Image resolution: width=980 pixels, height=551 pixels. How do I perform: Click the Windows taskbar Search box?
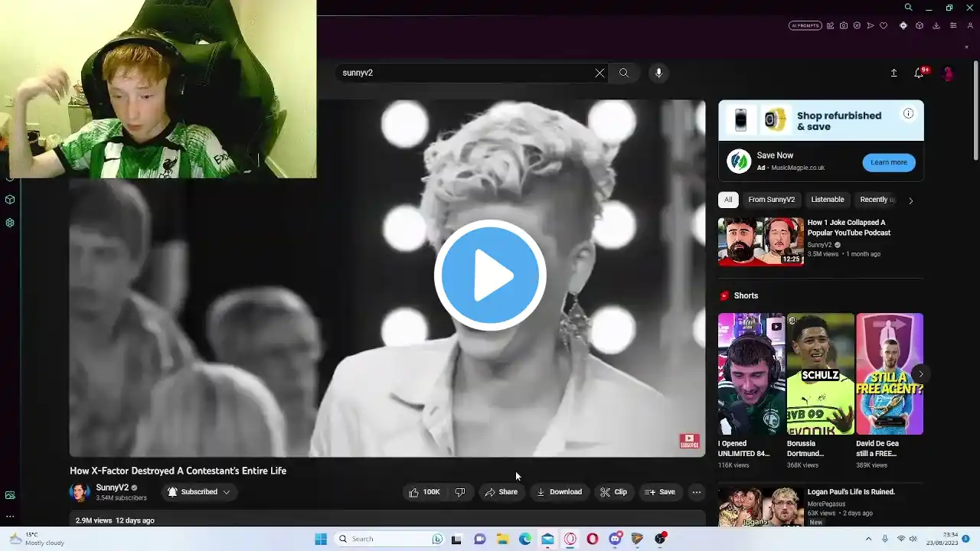point(390,539)
